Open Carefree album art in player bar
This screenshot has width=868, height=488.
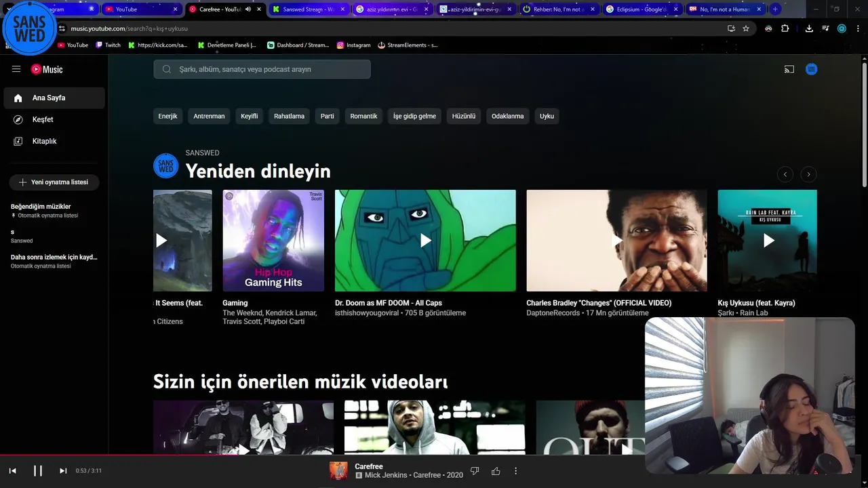[x=338, y=470]
